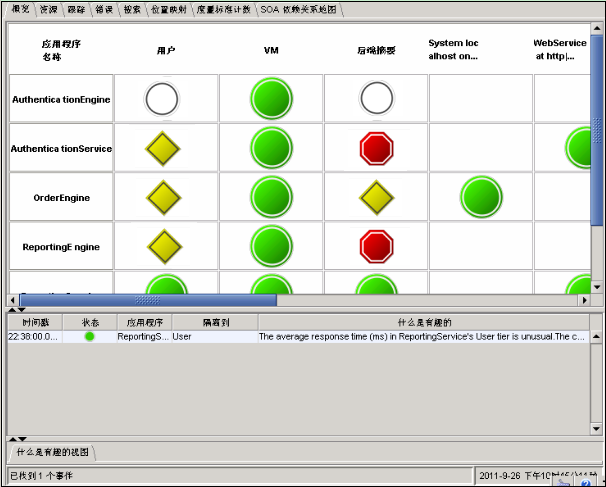Viewport: 606px width, 487px height.
Task: Select the ReportingEngine application name cell
Action: tap(61, 246)
